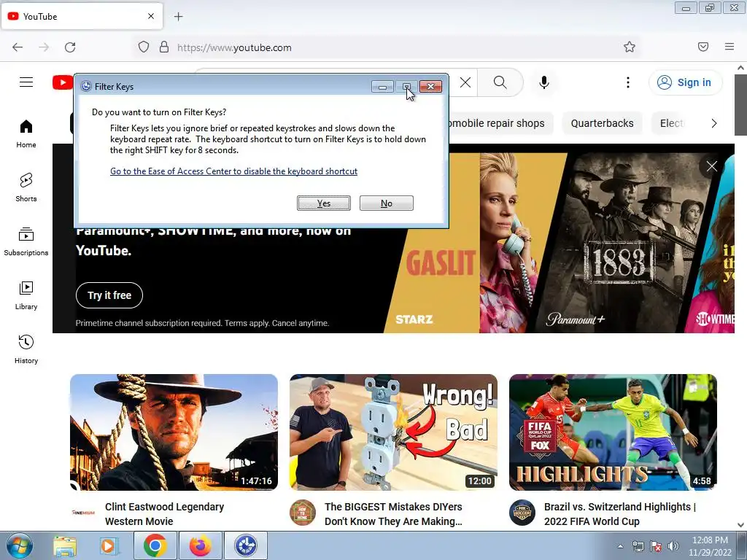This screenshot has width=747, height=560.
Task: Open Subscriptions in the sidebar
Action: click(x=26, y=242)
